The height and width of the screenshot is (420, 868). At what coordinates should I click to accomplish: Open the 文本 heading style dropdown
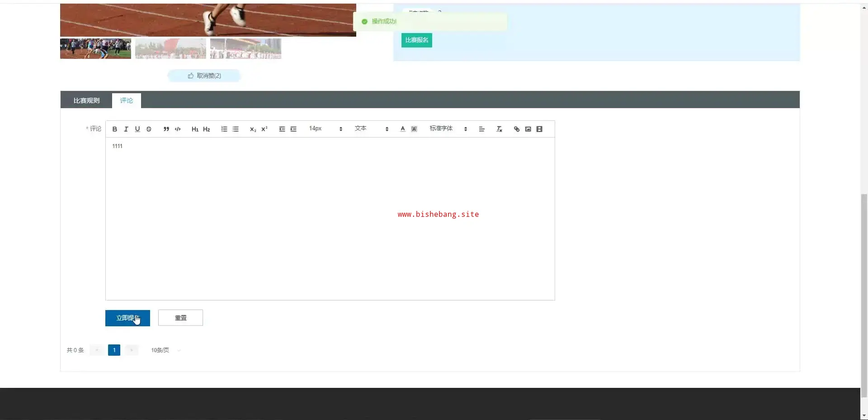point(372,129)
